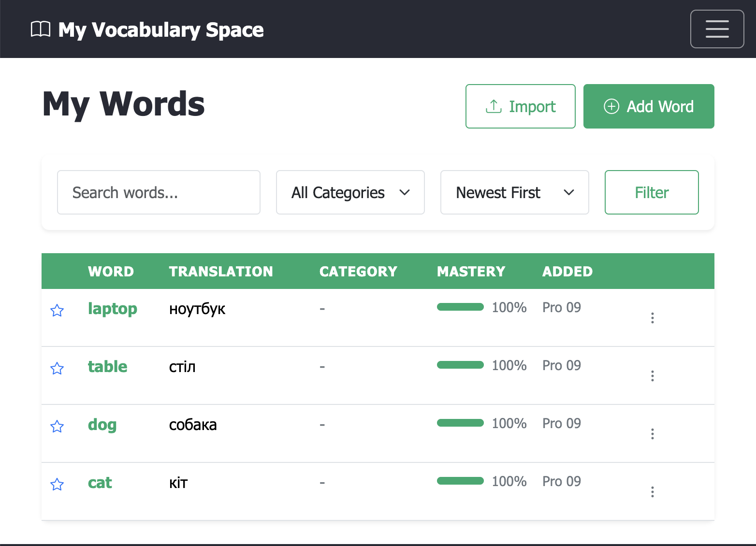Open the more actions menu for cat
The height and width of the screenshot is (546, 756).
(653, 492)
